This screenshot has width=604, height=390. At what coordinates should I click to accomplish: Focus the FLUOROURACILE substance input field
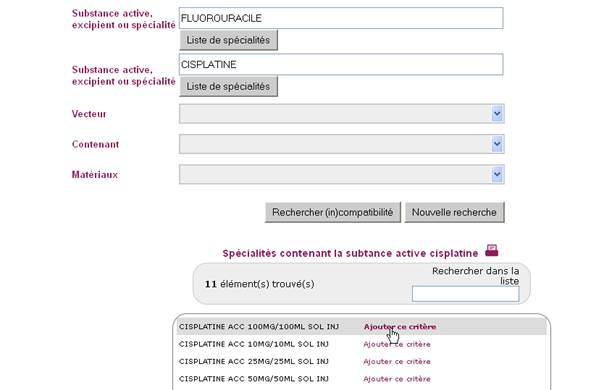tap(341, 18)
